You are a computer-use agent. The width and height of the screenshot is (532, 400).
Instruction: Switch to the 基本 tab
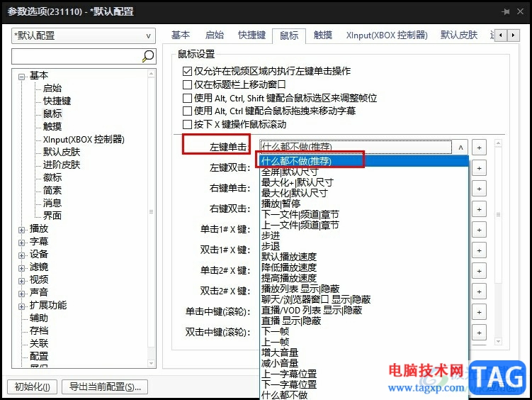point(181,35)
